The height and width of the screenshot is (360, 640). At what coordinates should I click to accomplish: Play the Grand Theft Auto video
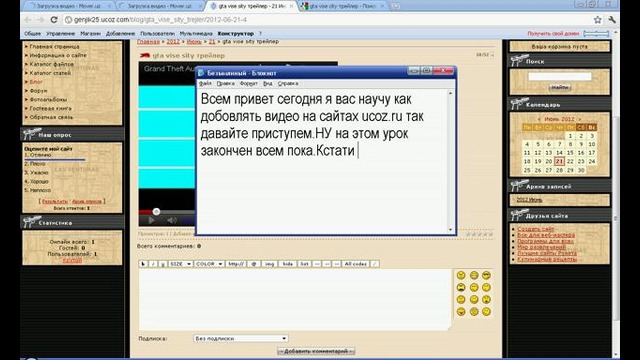[151, 220]
